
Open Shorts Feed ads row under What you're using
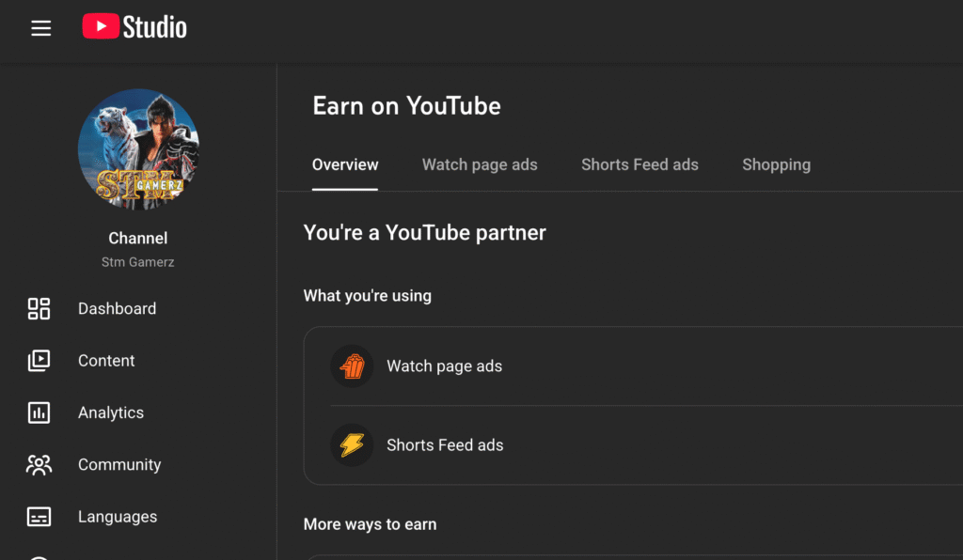point(445,445)
